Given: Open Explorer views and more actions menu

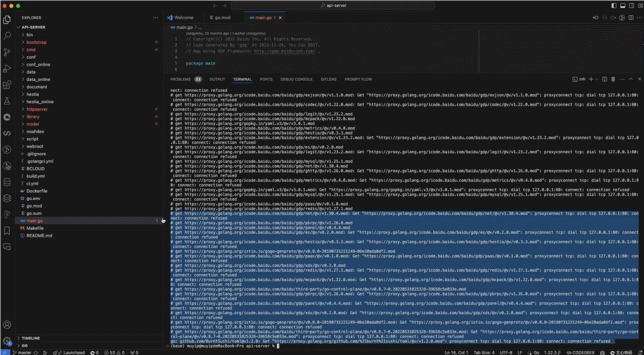Looking at the screenshot, I should point(156,17).
